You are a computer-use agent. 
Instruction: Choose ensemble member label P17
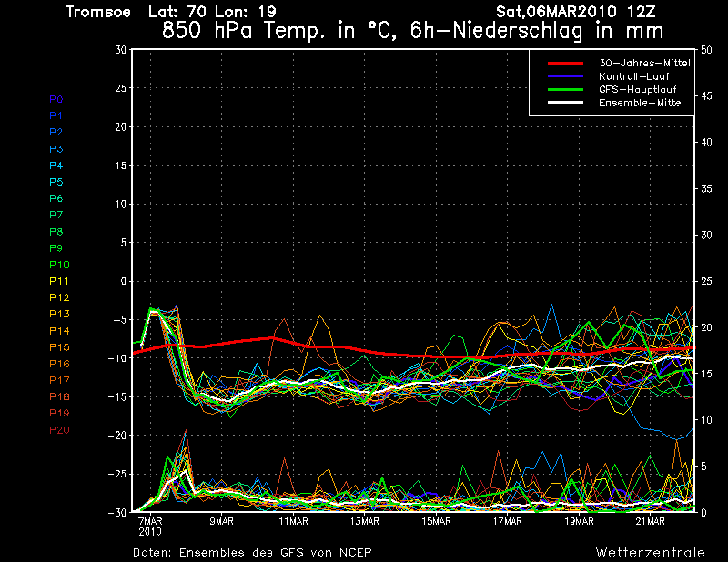point(58,380)
